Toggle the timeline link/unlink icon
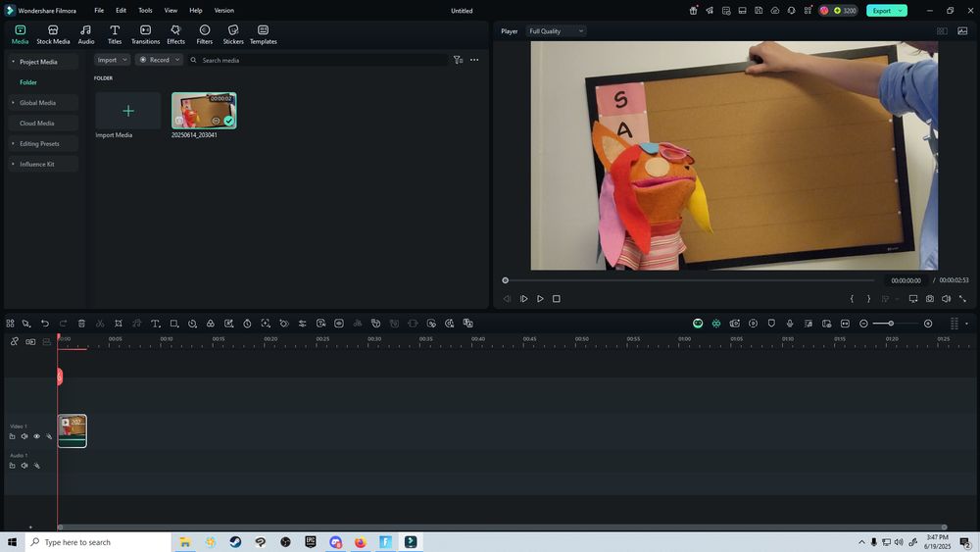 14,341
